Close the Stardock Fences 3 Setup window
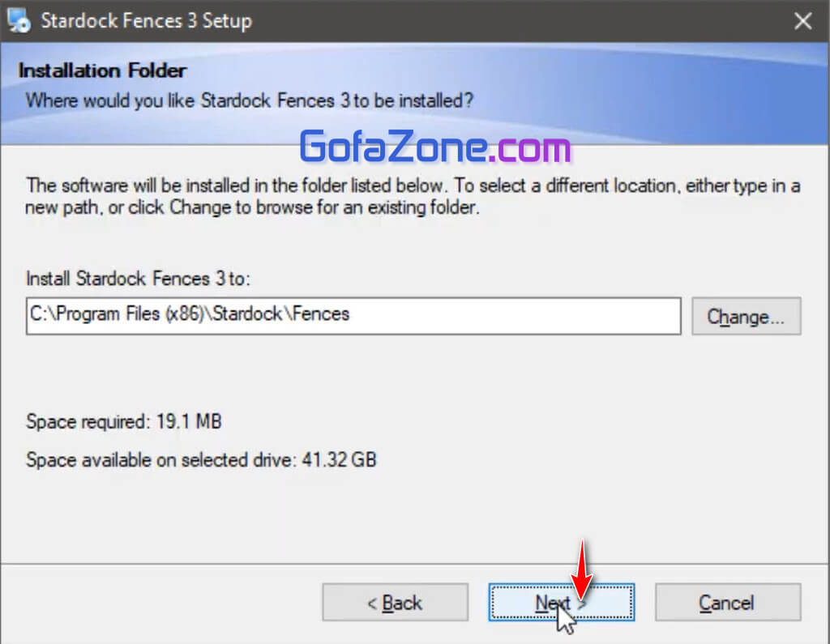The width and height of the screenshot is (830, 644). pos(802,21)
